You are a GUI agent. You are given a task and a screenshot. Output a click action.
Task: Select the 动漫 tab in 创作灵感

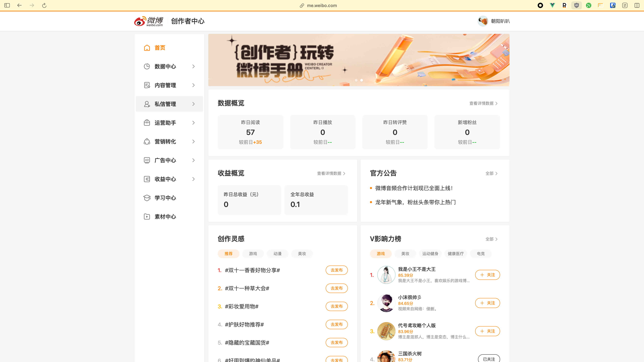coord(278,254)
